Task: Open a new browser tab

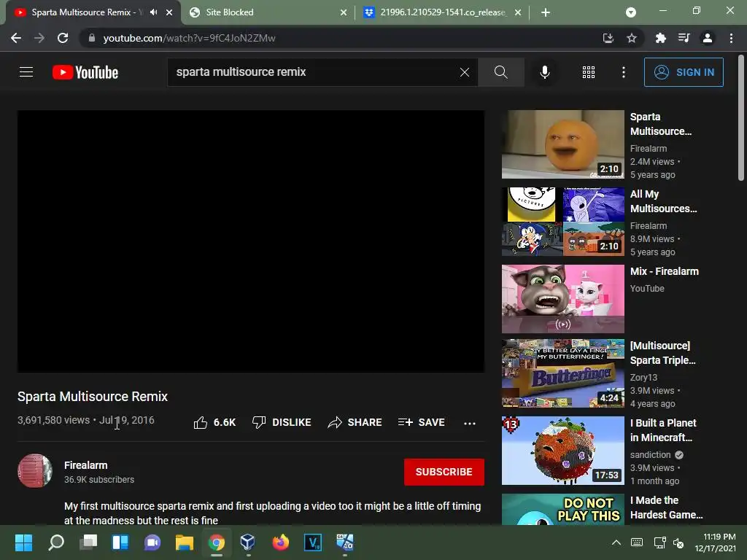Action: (x=546, y=12)
